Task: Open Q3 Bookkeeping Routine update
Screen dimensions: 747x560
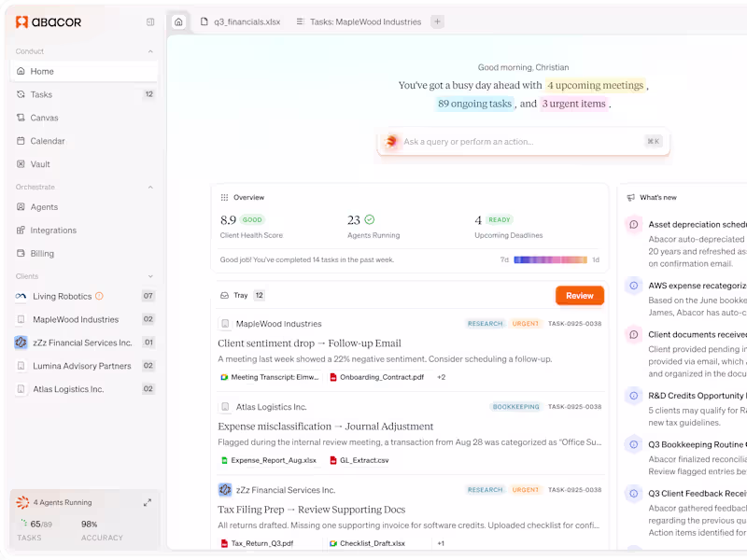Action: [x=698, y=445]
